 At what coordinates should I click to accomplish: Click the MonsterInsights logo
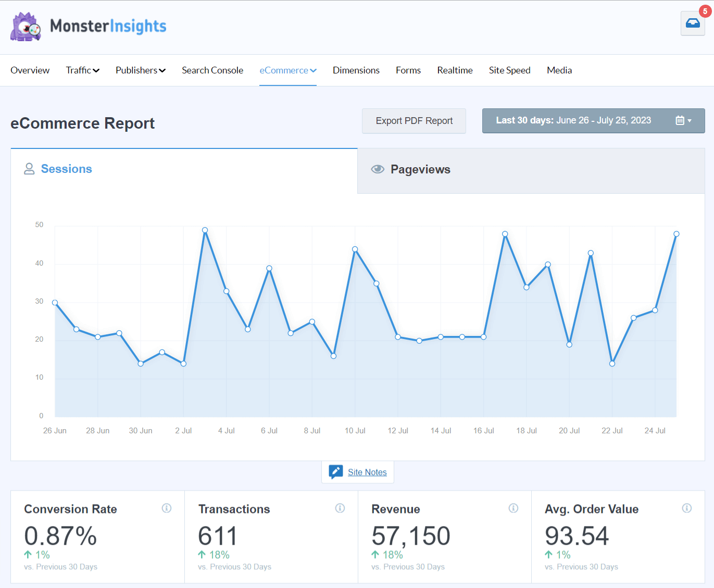[x=87, y=26]
